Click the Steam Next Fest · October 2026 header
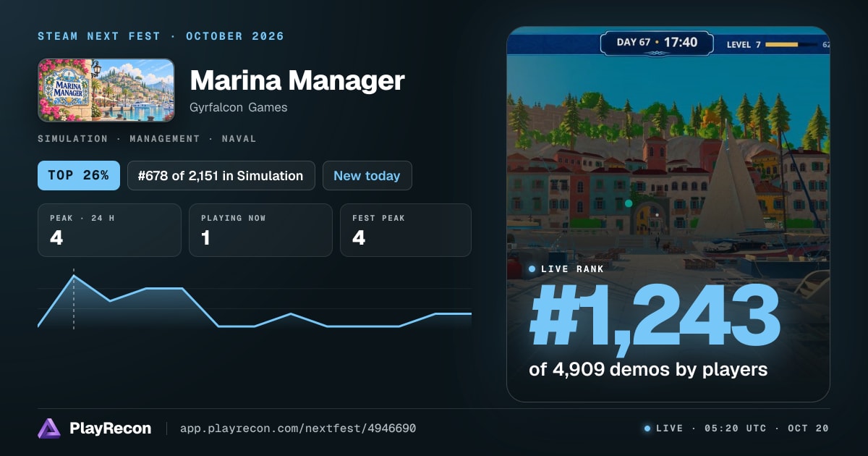868x456 pixels. 161,36
